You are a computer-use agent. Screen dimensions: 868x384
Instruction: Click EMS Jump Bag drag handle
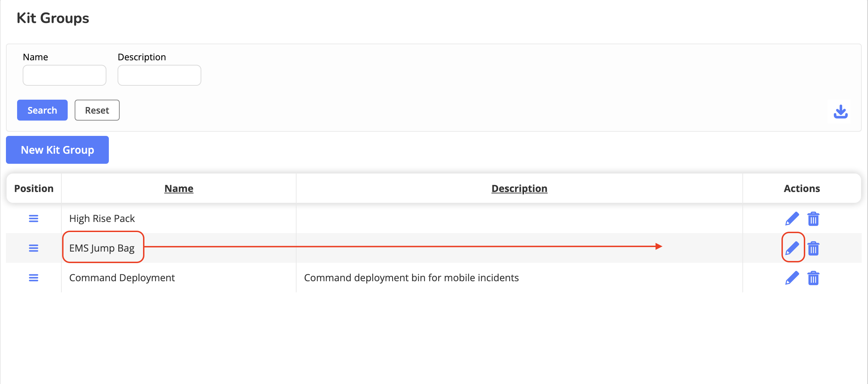(33, 248)
